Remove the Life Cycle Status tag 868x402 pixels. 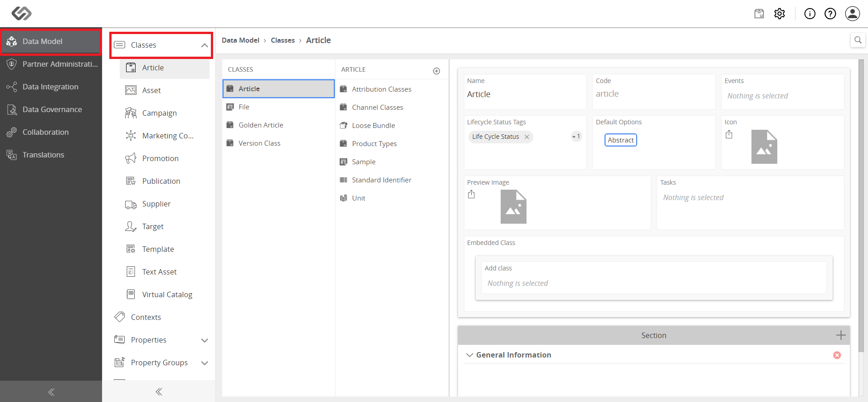(527, 137)
